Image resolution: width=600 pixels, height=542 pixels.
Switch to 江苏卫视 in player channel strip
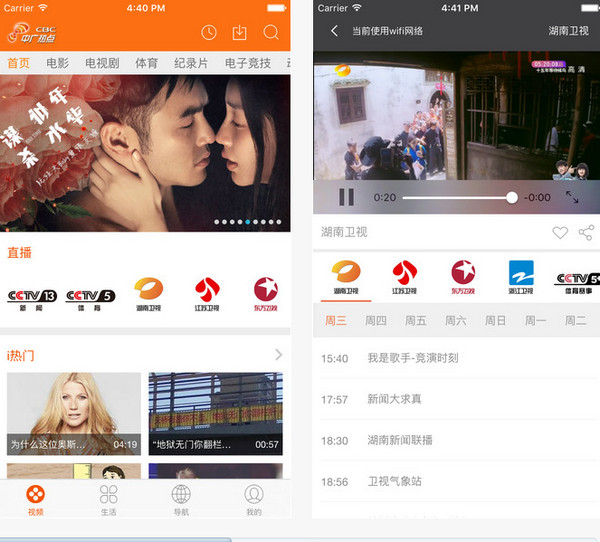(404, 277)
